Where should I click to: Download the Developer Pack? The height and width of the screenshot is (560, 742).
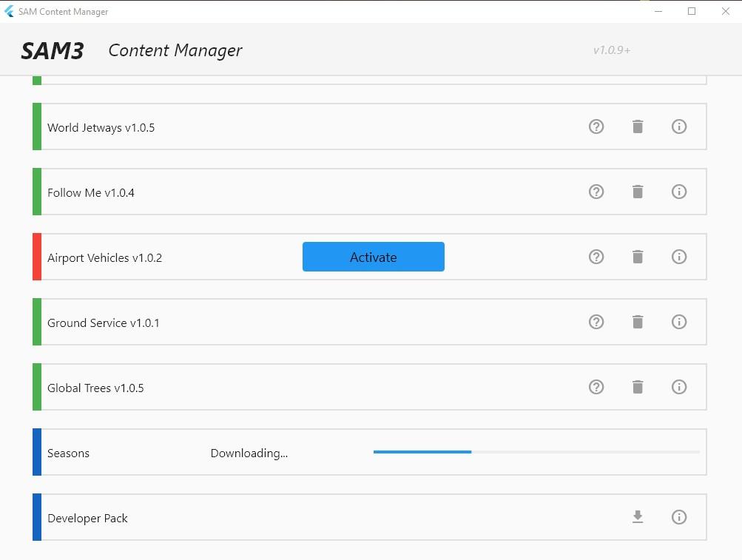[x=638, y=517]
